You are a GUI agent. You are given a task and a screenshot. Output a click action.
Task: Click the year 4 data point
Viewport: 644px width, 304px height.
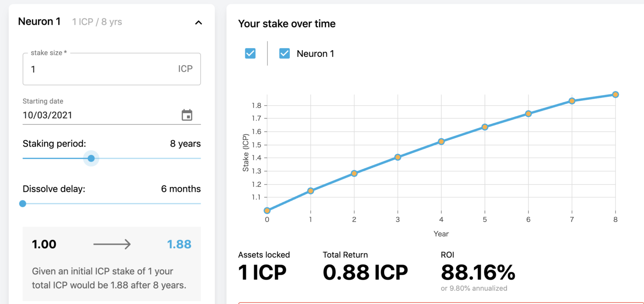tap(441, 142)
